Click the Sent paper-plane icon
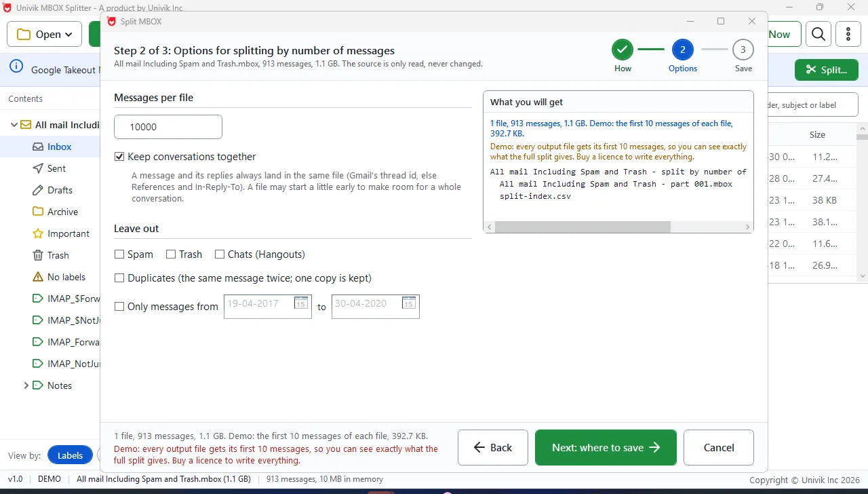The image size is (868, 494). 38,168
